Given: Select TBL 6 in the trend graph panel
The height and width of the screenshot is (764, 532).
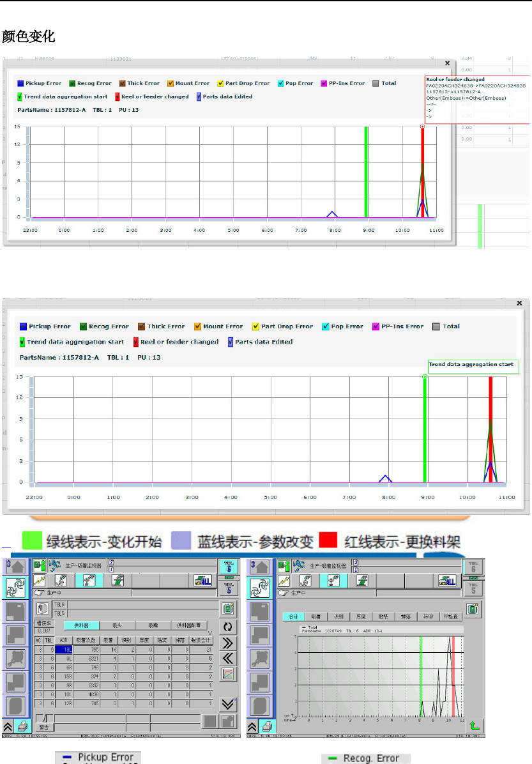Looking at the screenshot, I should [473, 566].
